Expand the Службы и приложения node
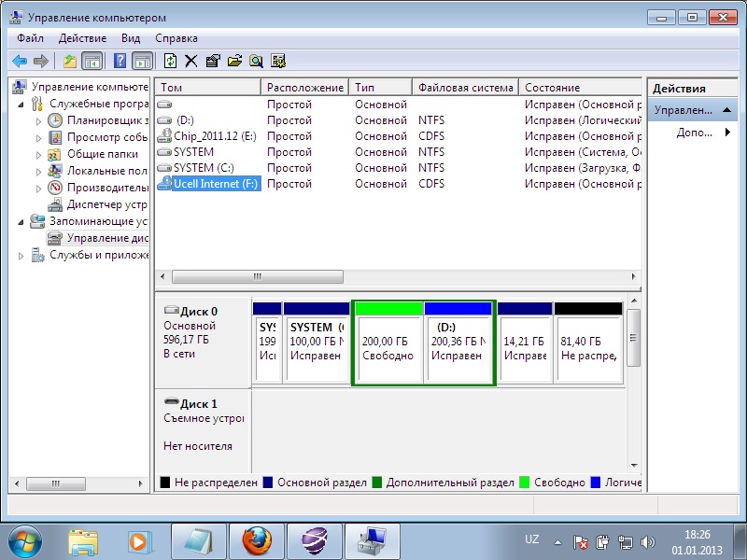Image resolution: width=747 pixels, height=560 pixels. coord(22,256)
